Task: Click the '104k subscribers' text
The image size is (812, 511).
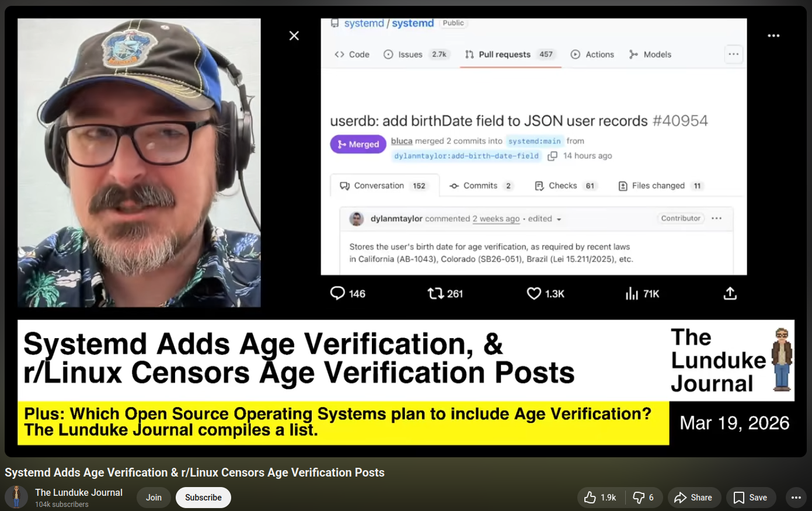Action: [x=62, y=505]
